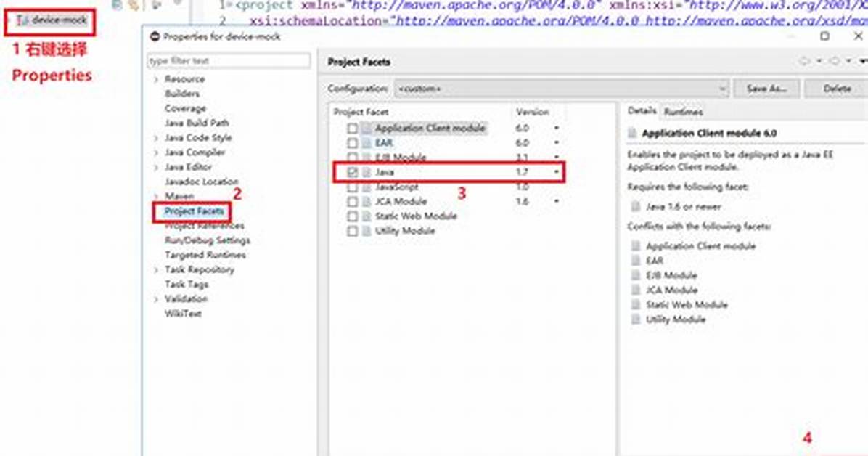Image resolution: width=868 pixels, height=456 pixels.
Task: Expand the Validation node
Action: coord(156,299)
